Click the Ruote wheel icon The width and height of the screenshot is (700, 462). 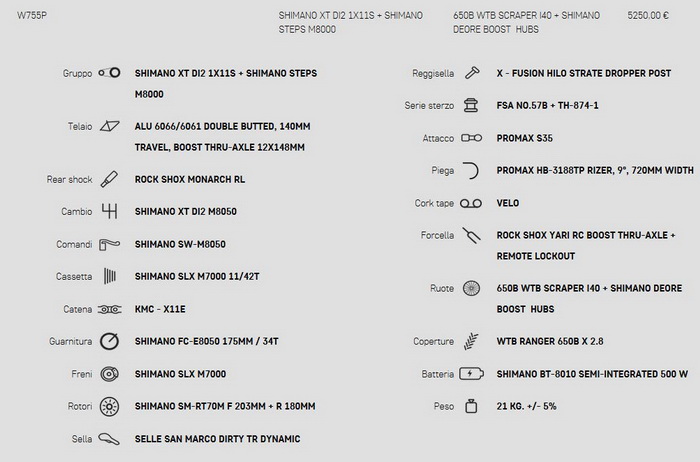click(x=471, y=288)
